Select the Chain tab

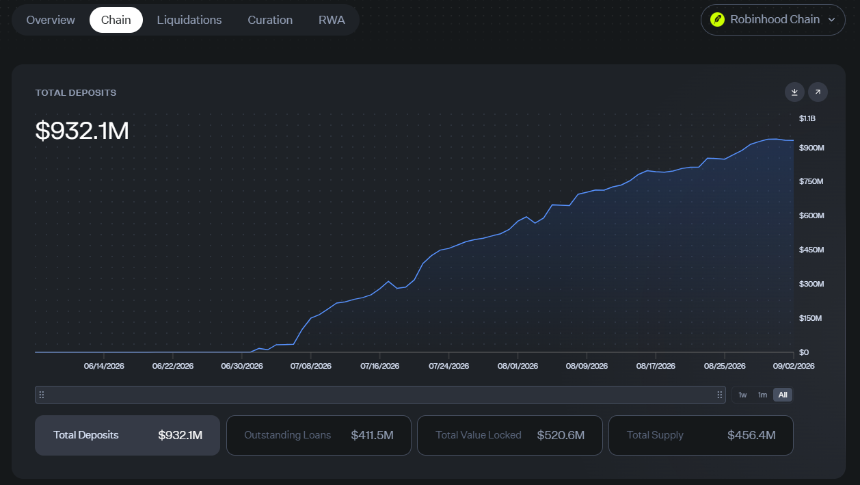[x=116, y=20]
